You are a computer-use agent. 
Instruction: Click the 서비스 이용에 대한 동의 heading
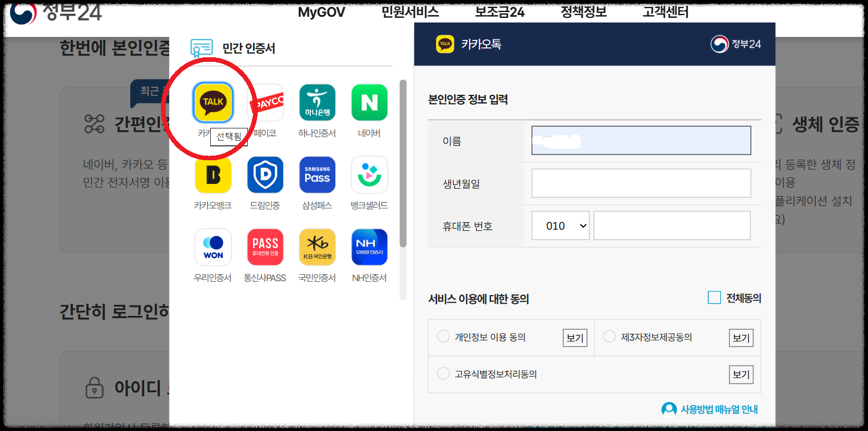(x=478, y=299)
